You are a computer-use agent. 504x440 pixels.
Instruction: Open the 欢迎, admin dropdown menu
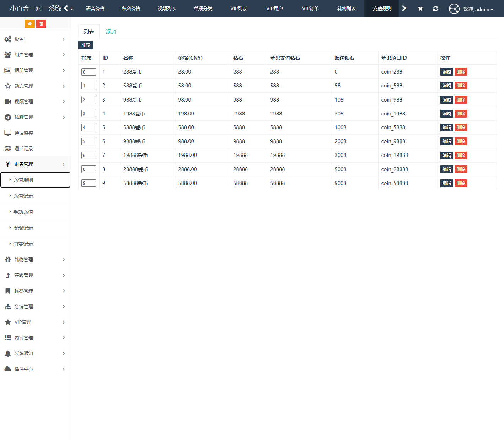[478, 9]
